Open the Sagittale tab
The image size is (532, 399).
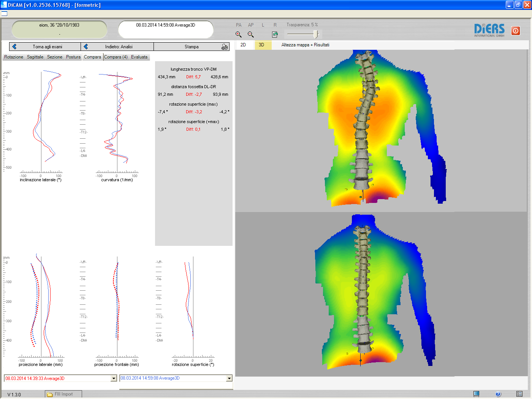(x=35, y=57)
